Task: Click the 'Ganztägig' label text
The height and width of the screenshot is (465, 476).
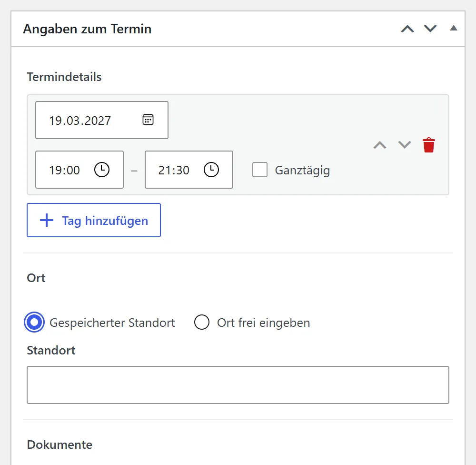Action: [302, 170]
